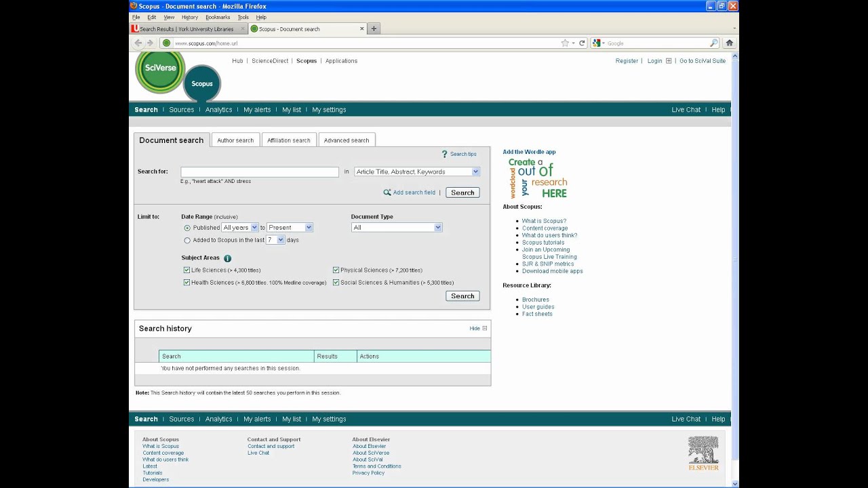The image size is (868, 488).
Task: Click the Register link
Action: click(627, 61)
